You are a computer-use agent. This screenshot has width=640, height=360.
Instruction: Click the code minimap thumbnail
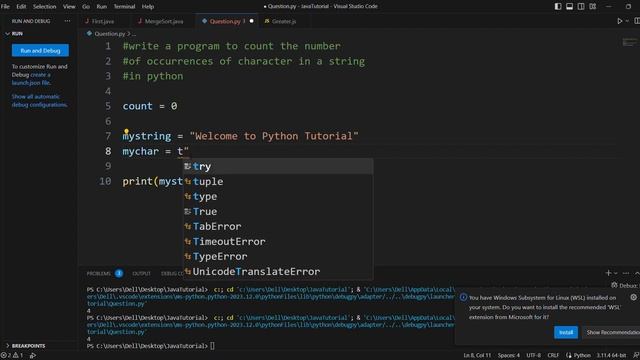tap(629, 42)
